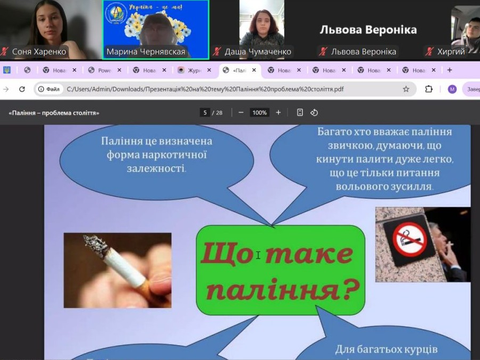Click the muted mic icon by Хиргий
This screenshot has width=480, height=360.
coord(429,52)
